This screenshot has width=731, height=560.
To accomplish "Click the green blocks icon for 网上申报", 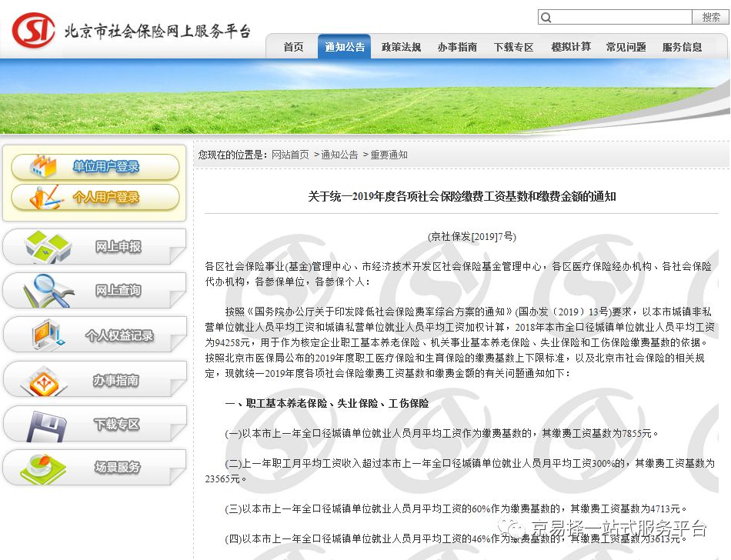I will (48, 247).
